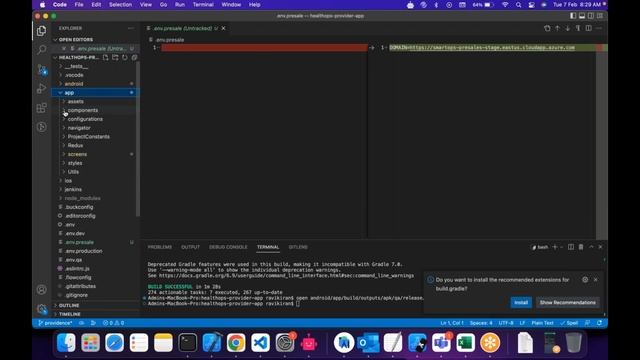The image size is (640, 360).
Task: Change language mode Plain Text
Action: tap(542, 323)
